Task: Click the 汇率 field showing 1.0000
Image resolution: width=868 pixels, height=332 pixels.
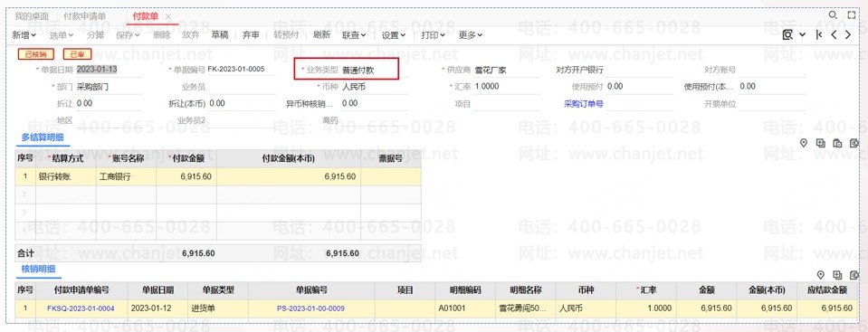Action: pyautogui.click(x=507, y=87)
